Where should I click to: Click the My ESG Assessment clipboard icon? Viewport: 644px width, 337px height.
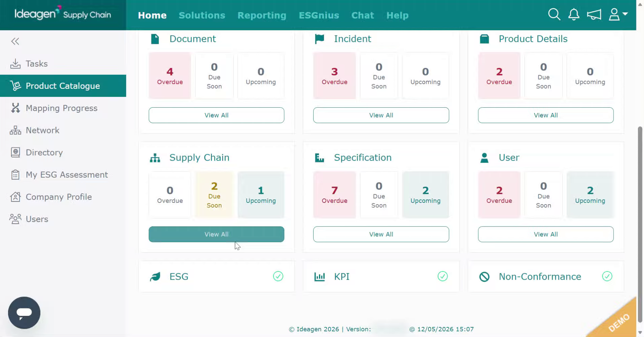pyautogui.click(x=15, y=174)
